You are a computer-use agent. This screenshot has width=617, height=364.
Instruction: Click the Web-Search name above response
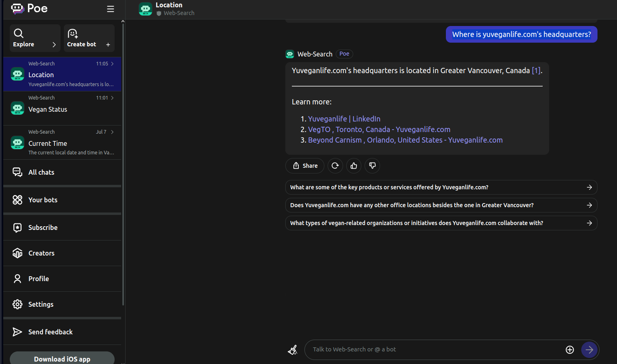(x=315, y=54)
